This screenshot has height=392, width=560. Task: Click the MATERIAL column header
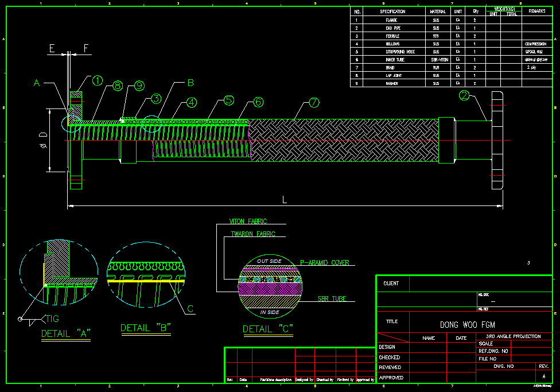438,11
